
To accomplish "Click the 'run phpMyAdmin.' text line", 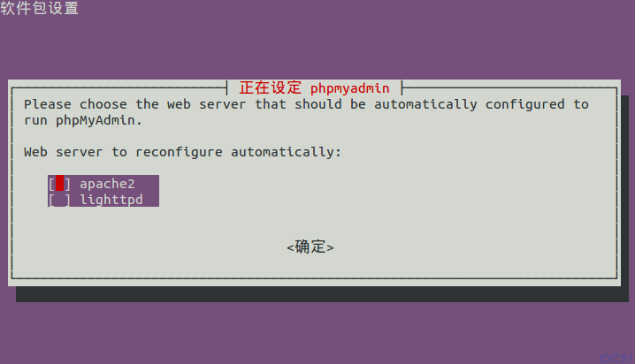I will (x=83, y=120).
